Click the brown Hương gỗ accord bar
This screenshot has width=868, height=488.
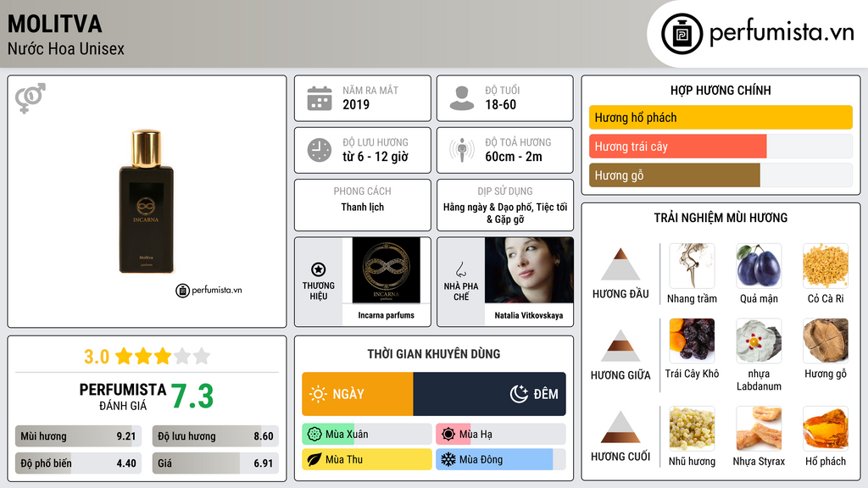[x=674, y=175]
